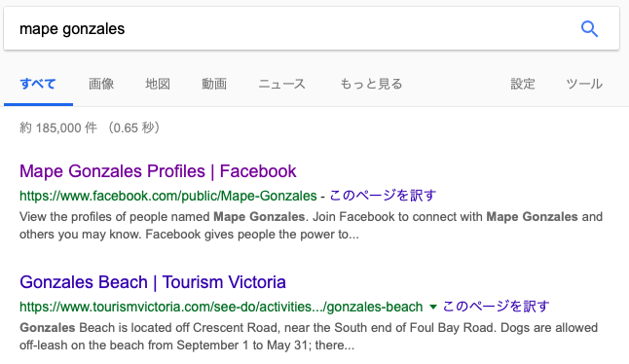Click the tourismvictoria.com gonzales-beach URL
629x364 pixels.
point(221,307)
